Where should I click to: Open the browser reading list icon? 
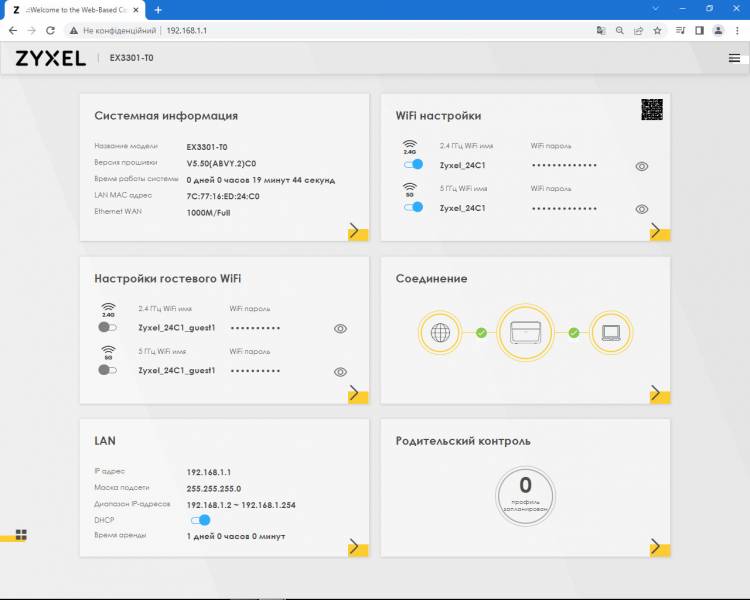click(680, 31)
